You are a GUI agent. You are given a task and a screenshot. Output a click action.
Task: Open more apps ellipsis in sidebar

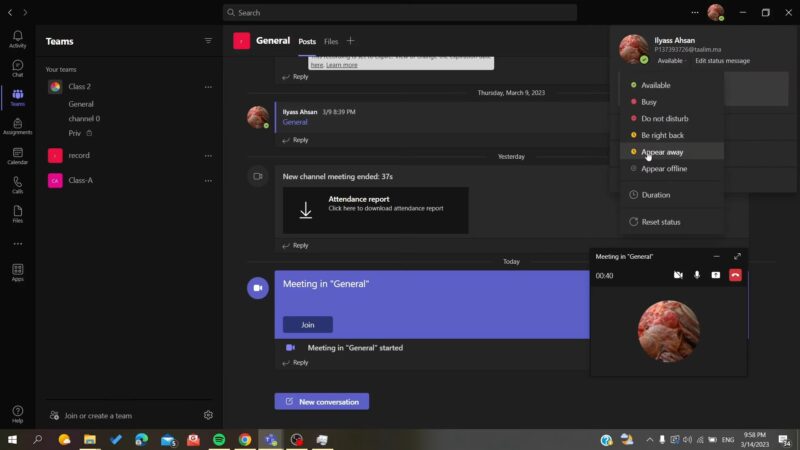17,244
